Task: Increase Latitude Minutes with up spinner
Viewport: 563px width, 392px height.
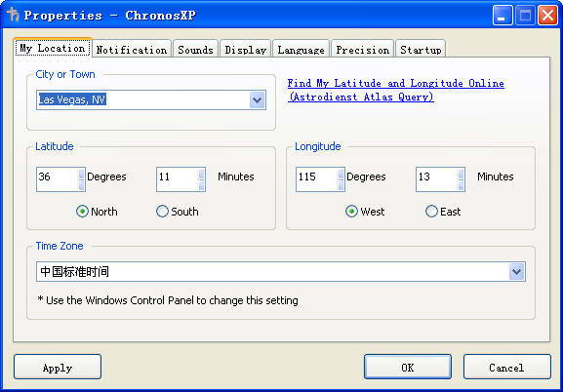Action: pos(201,175)
